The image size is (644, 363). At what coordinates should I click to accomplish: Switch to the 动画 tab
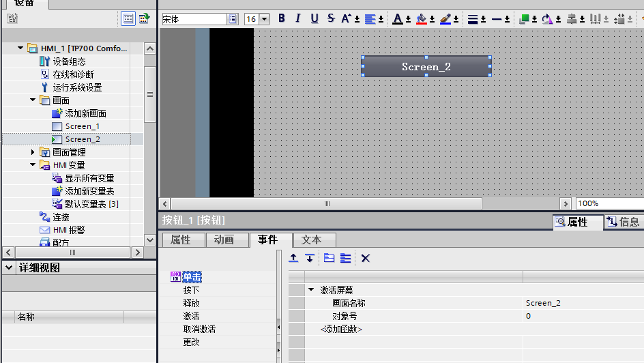[x=224, y=240]
